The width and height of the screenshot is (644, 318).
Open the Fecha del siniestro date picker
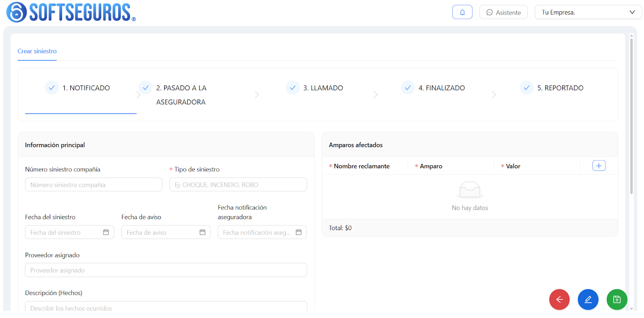(x=69, y=232)
